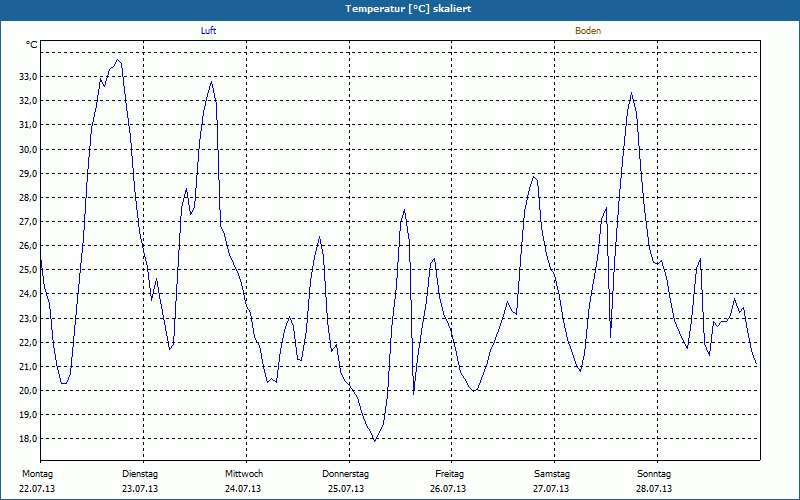Click the 23,0 y-axis value
Image resolution: width=800 pixels, height=500 pixels.
tap(29, 318)
